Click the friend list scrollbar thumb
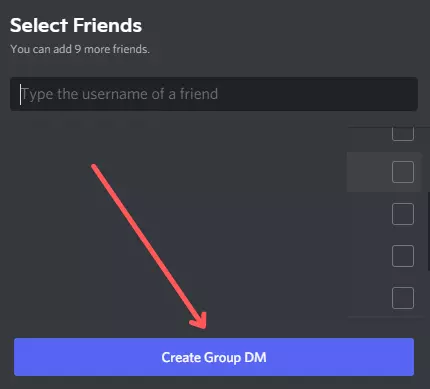The width and height of the screenshot is (430, 389). [429, 231]
